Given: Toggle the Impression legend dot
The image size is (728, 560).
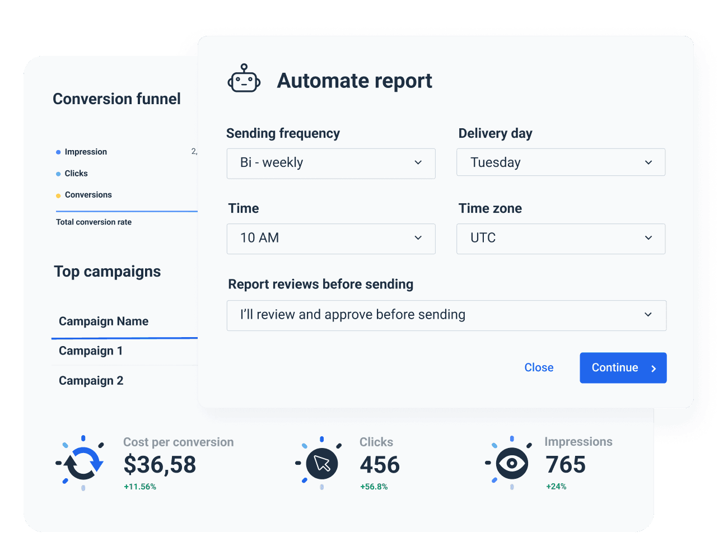Looking at the screenshot, I should [58, 151].
